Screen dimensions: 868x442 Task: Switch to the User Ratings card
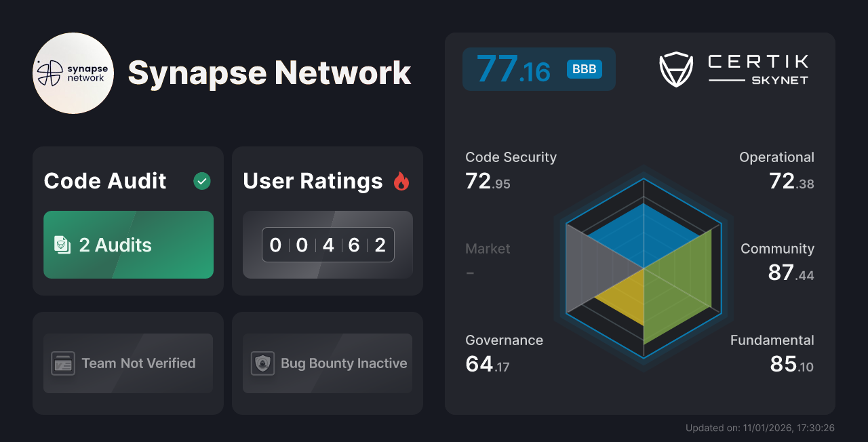point(327,220)
